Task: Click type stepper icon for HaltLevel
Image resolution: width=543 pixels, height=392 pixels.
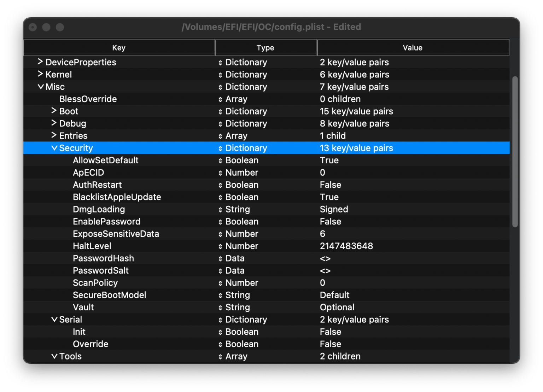Action: point(220,246)
